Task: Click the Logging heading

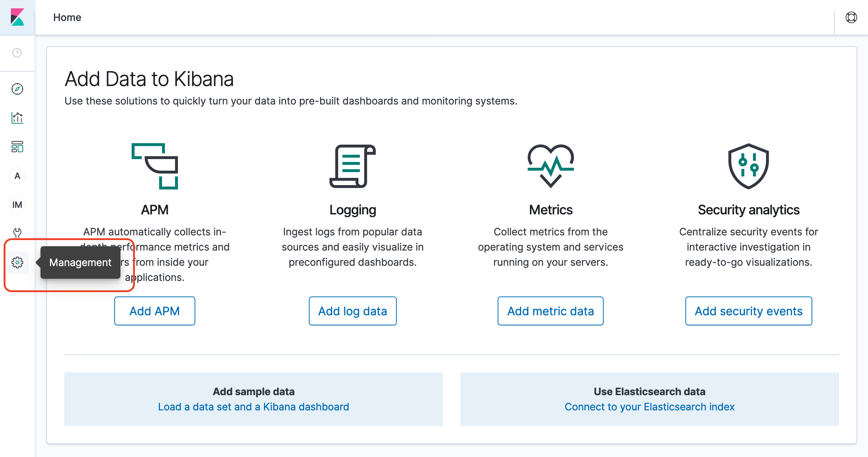Action: (353, 210)
